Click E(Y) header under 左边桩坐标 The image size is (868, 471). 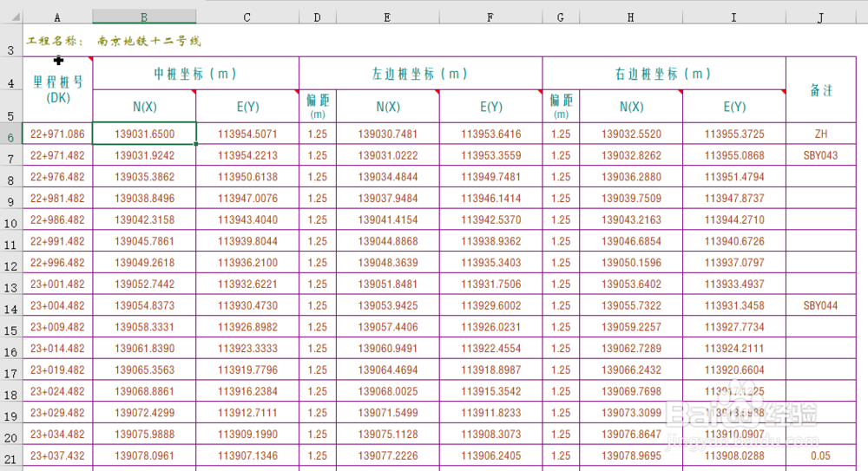491,107
